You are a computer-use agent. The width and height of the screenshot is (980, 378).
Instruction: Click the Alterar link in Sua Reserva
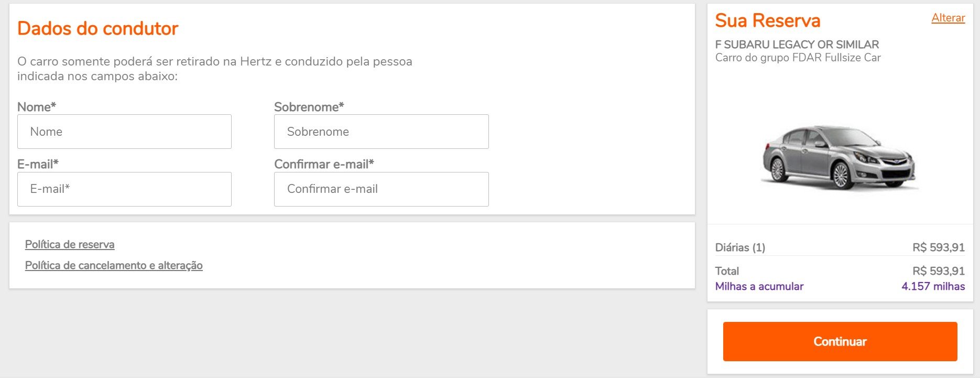(x=948, y=18)
